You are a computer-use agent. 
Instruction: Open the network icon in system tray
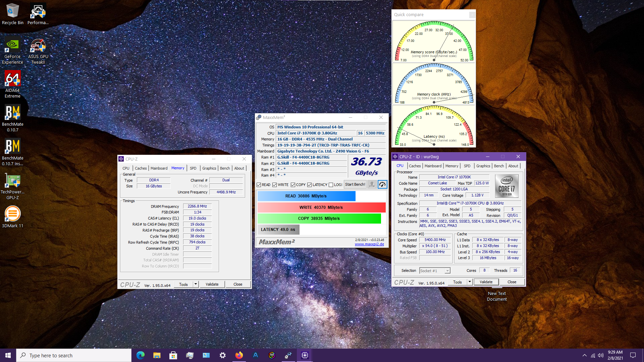593,355
